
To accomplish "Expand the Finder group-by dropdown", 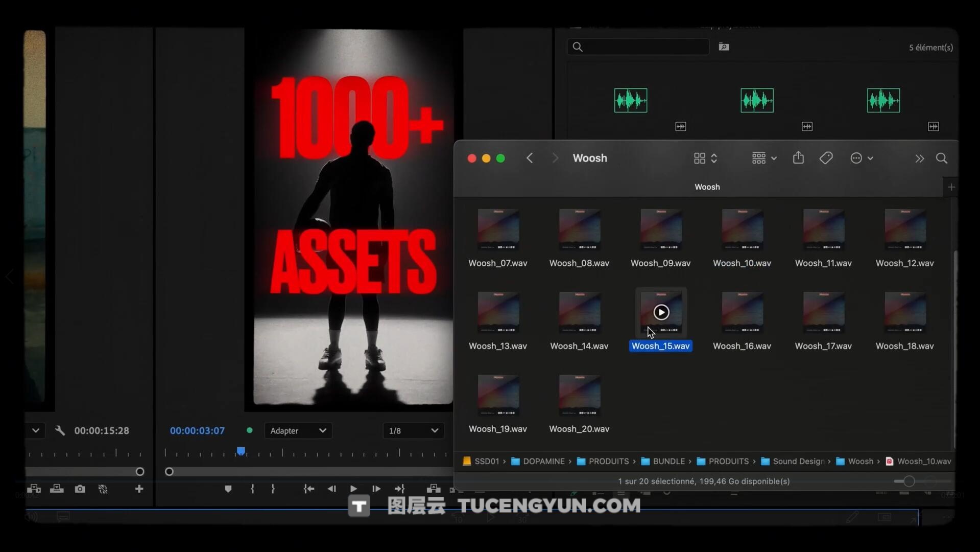I will pos(764,158).
